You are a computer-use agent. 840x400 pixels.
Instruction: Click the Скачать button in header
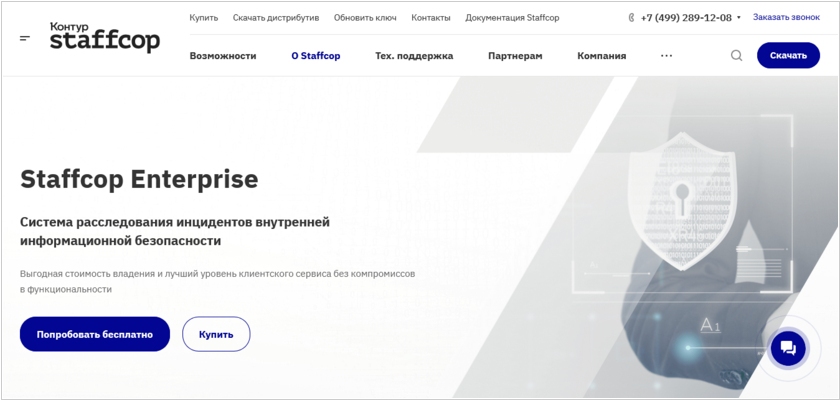tap(788, 56)
